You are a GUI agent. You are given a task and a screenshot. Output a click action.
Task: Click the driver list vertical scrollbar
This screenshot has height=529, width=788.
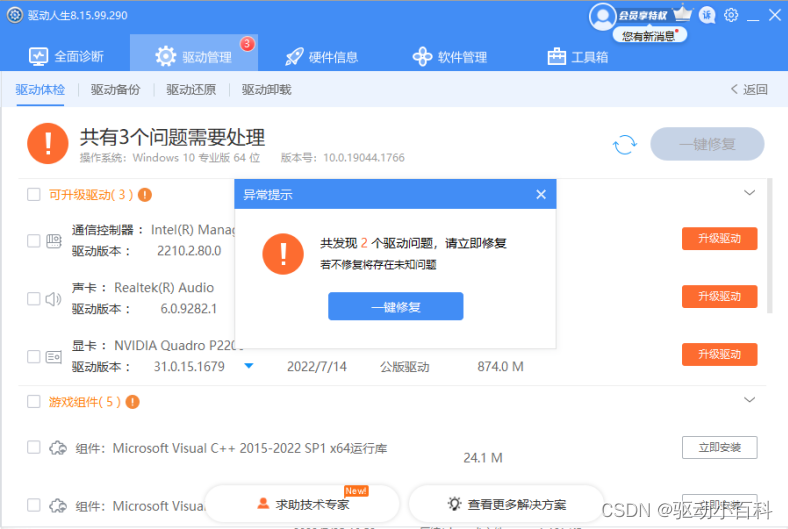coord(769,246)
